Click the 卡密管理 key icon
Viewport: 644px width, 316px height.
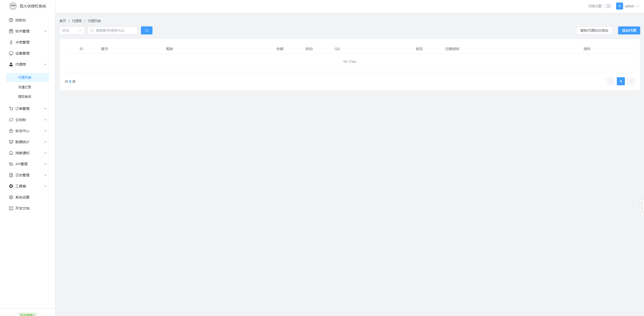[11, 42]
